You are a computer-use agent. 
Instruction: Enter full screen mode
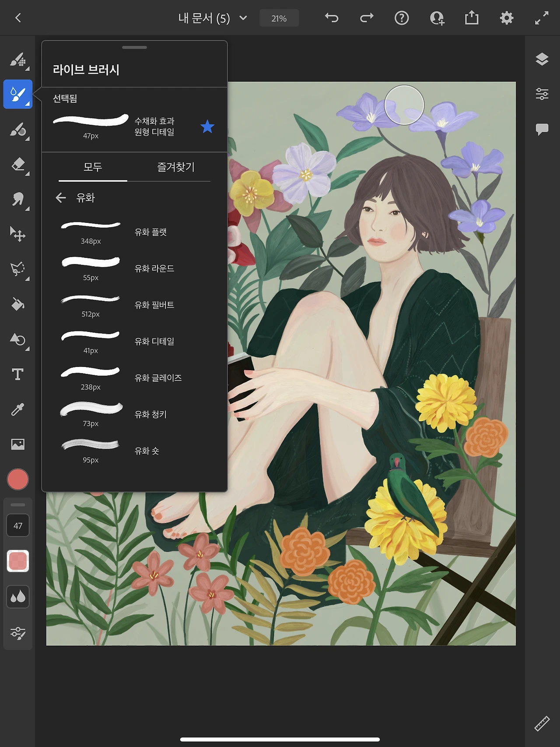[542, 18]
